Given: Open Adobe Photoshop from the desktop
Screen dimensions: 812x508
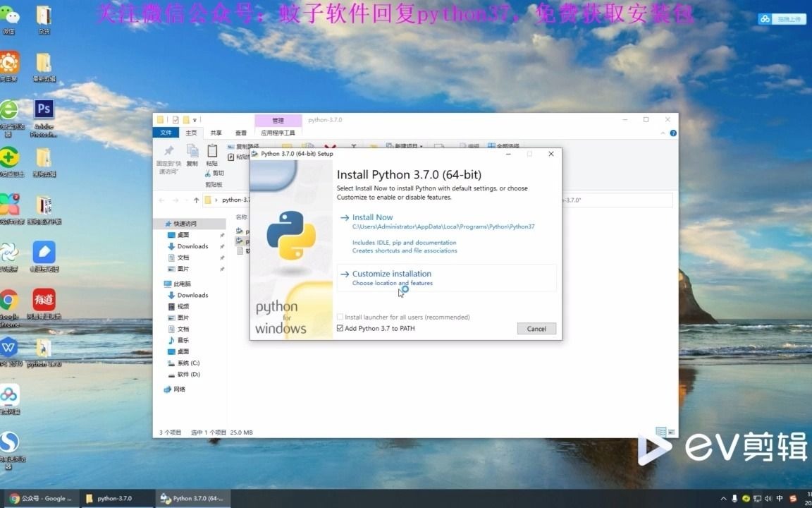Looking at the screenshot, I should (x=43, y=110).
